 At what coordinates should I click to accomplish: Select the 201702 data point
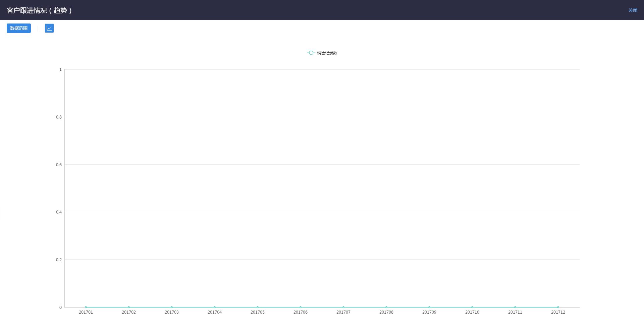(x=129, y=307)
